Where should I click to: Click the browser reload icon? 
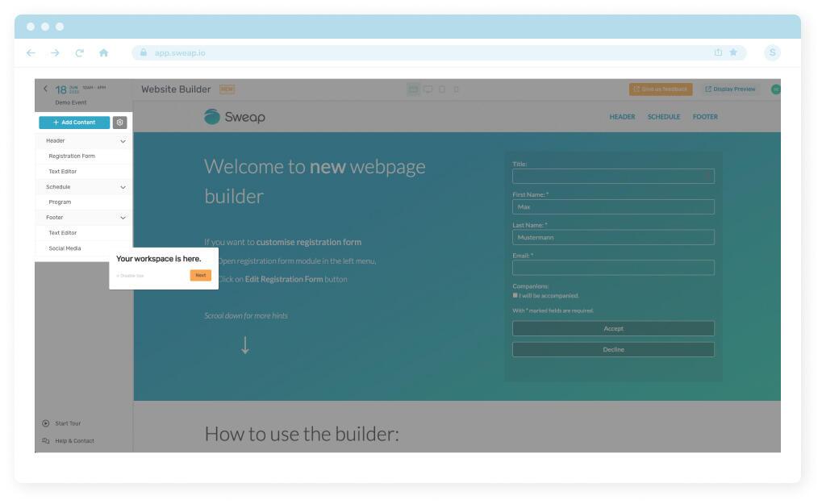point(80,52)
